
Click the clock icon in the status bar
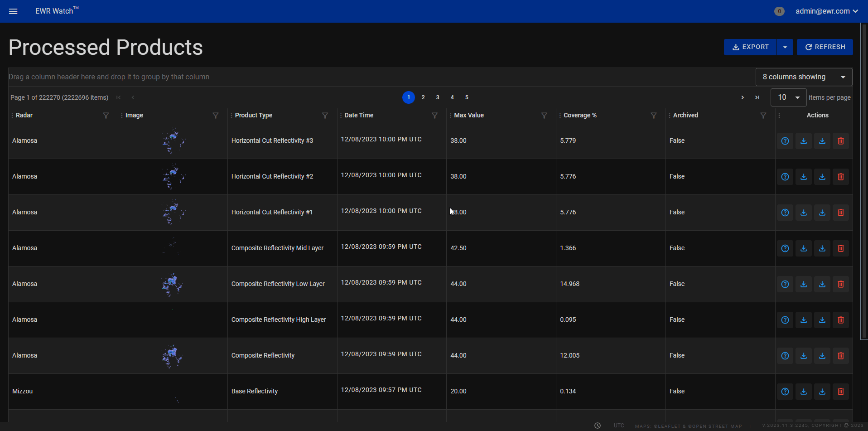(x=598, y=426)
